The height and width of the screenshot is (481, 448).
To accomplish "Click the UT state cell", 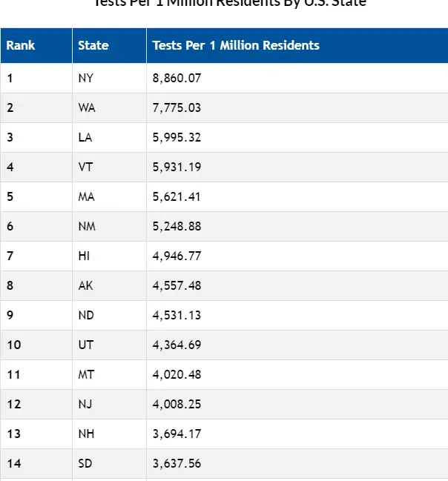I will point(86,345).
